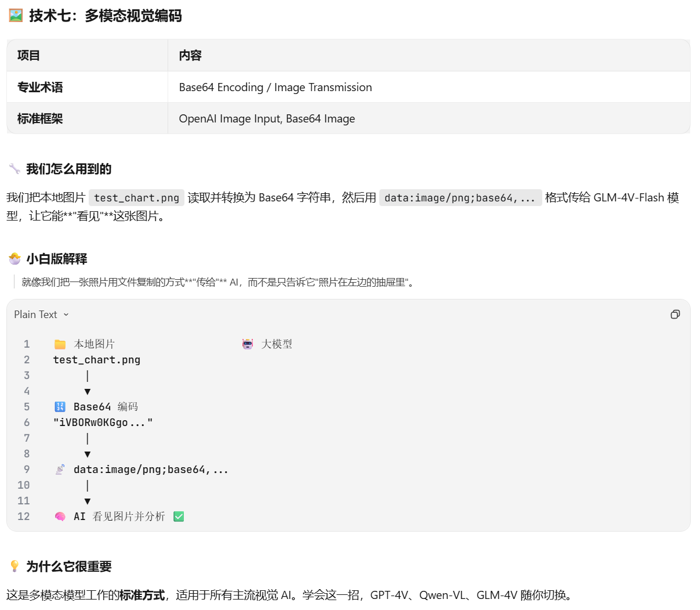Click the light bulb icon beside 为什么它很重要
This screenshot has width=700, height=610.
point(14,566)
